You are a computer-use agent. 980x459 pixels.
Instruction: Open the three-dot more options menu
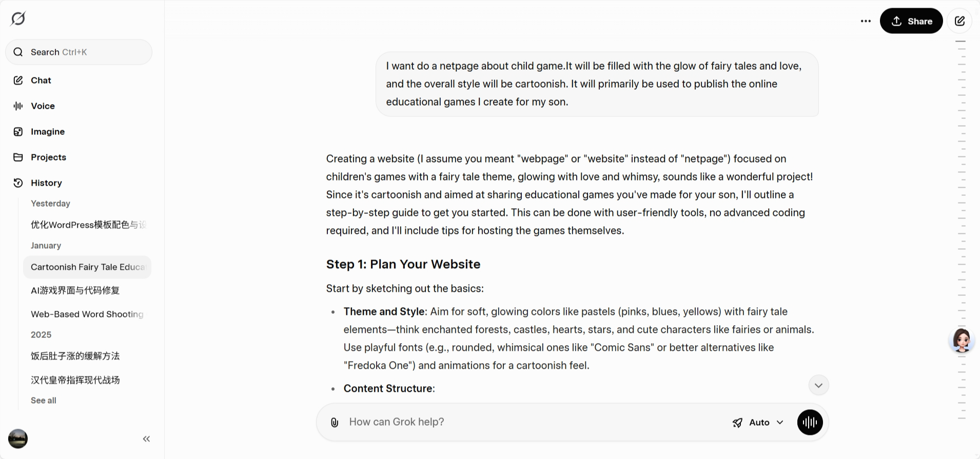point(866,21)
